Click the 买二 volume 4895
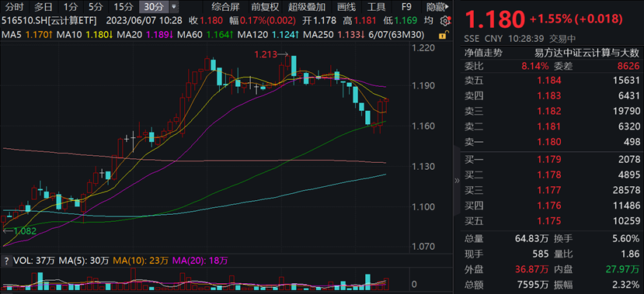This screenshot has height=294, width=644. point(629,175)
